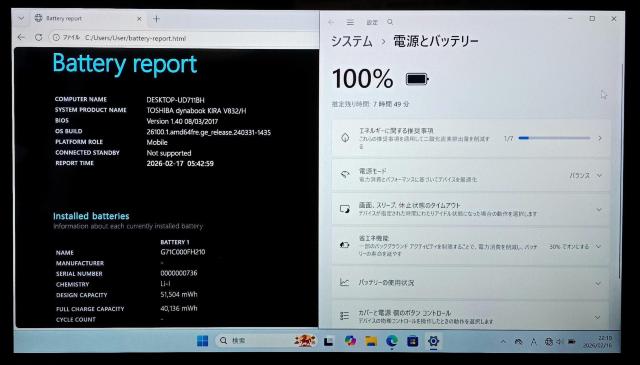This screenshot has height=365, width=640.
Task: Open a new browser tab
Action: 156,19
